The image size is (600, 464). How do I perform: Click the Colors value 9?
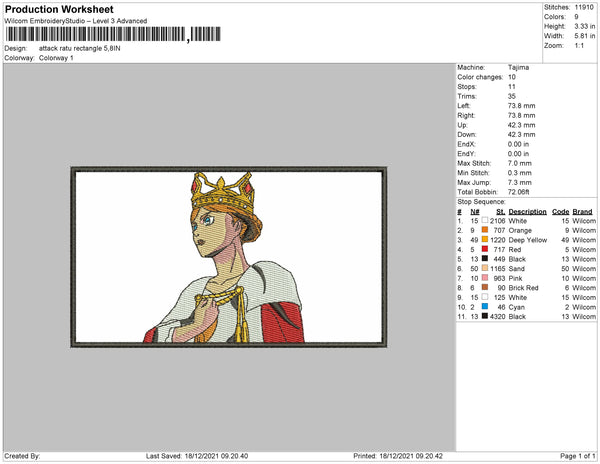point(576,17)
